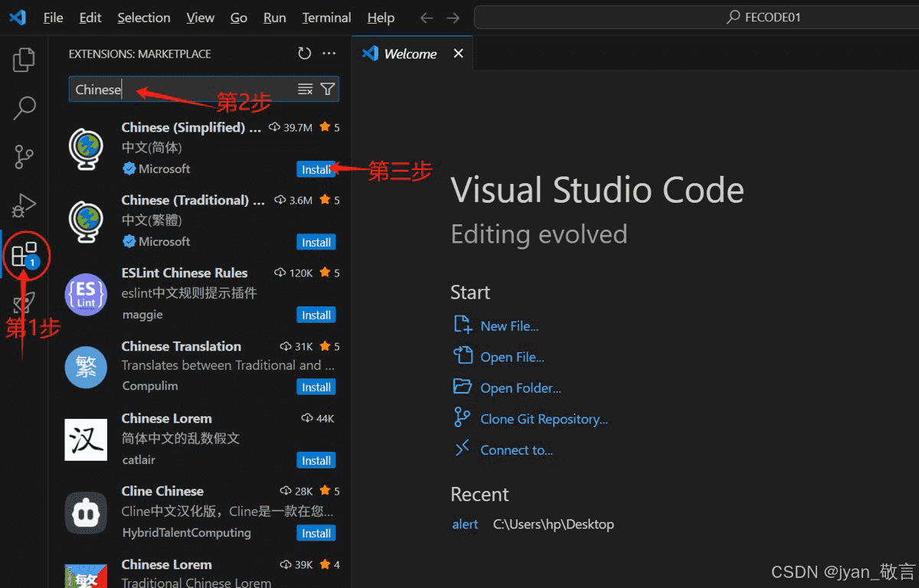Install the ESLint Chinese Rules extension
This screenshot has width=919, height=588.
pos(316,315)
